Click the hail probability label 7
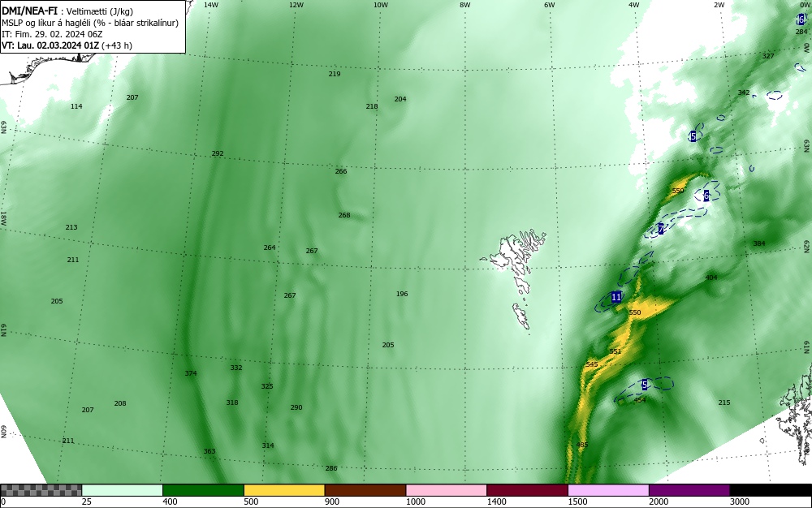Screen dimensions: 812x508 point(661,229)
